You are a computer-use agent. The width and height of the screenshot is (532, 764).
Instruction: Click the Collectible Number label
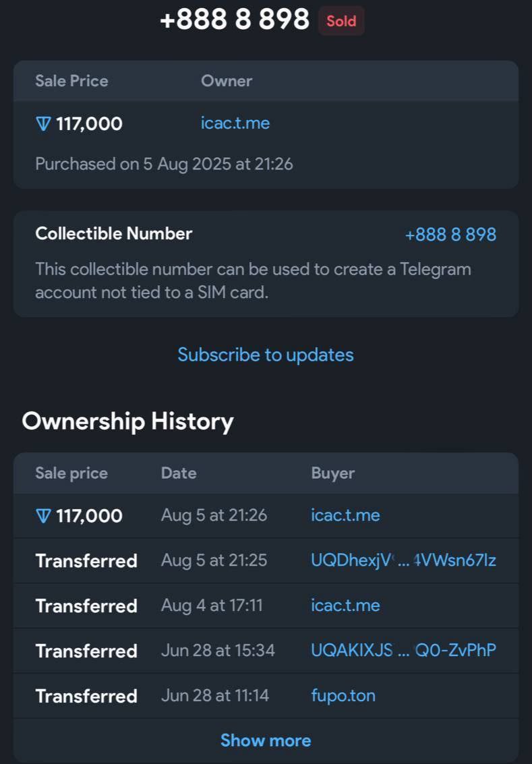tap(113, 233)
